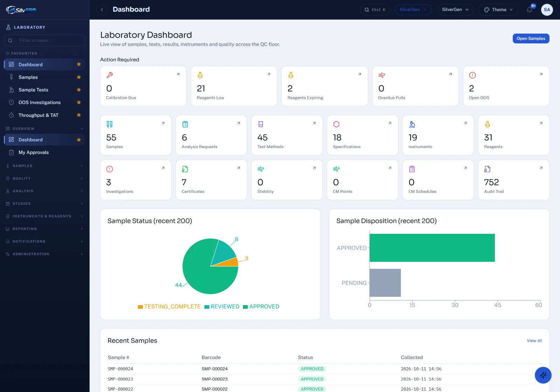560x392 pixels.
Task: Click the Analysis Requests clipboard icon
Action: click(x=185, y=124)
